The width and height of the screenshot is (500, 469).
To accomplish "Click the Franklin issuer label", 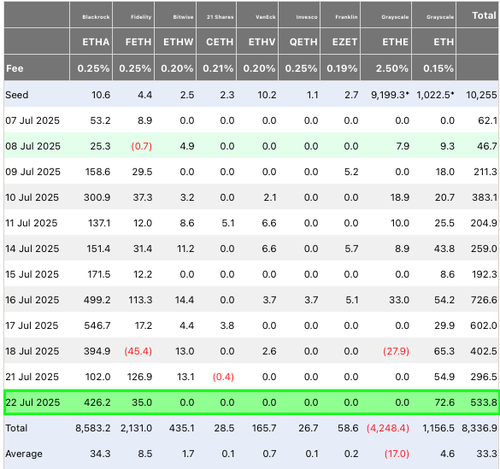I will point(346,17).
